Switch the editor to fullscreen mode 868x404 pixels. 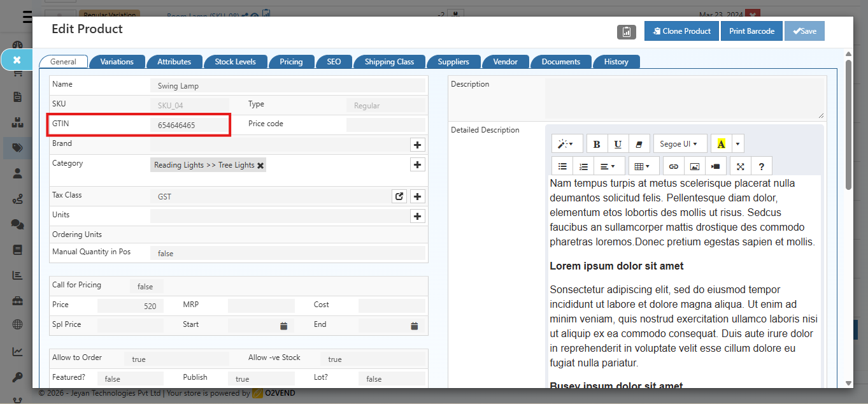tap(741, 166)
